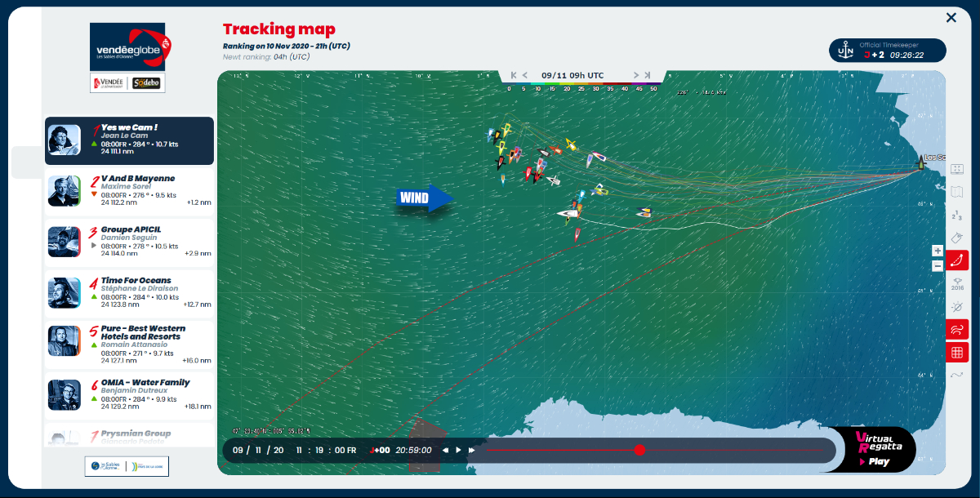Select Yes we Cam! Jean Le Cam card

coord(129,140)
